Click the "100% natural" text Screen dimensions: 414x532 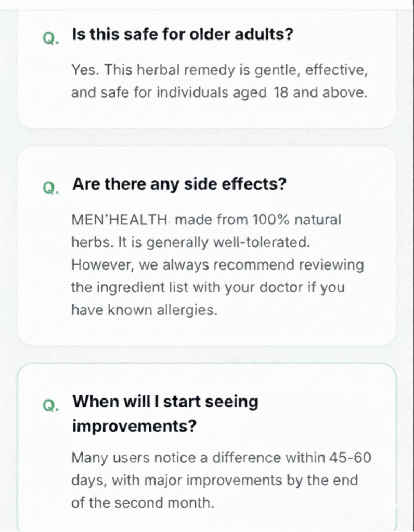coord(296,220)
